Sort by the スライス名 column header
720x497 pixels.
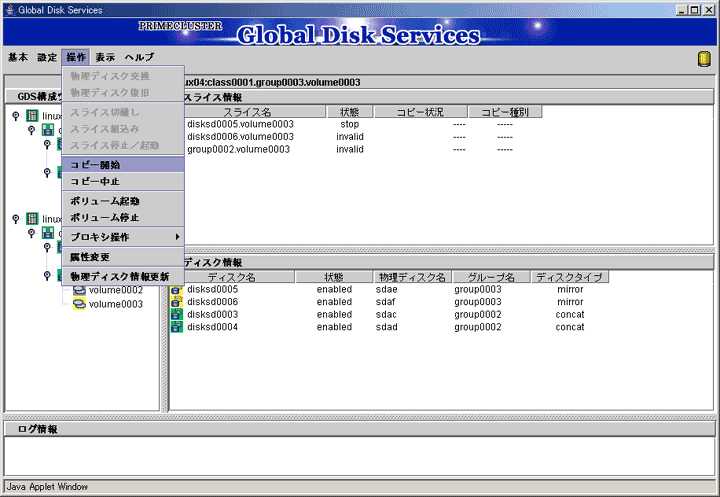tap(247, 112)
